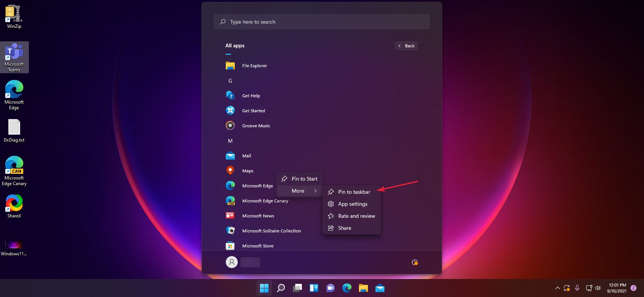Select the DxDiag.txt desktop file

14,131
